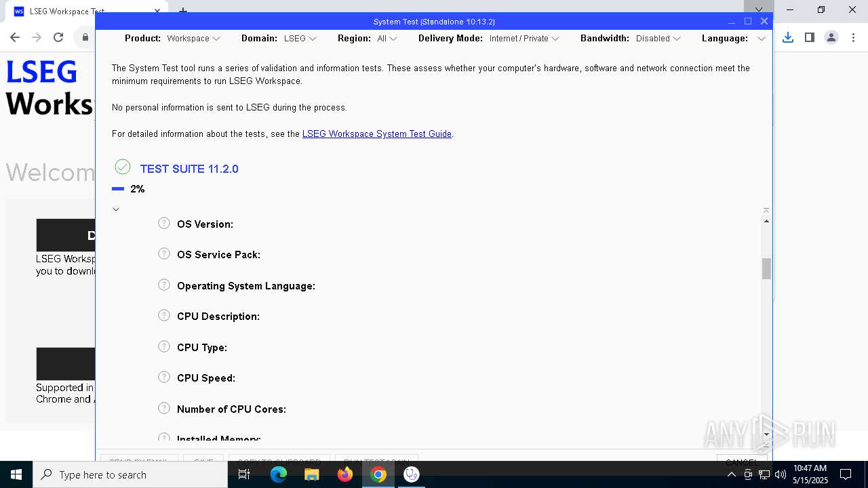Launch Microsoft Edge from taskbar
The height and width of the screenshot is (488, 868).
[x=279, y=474]
